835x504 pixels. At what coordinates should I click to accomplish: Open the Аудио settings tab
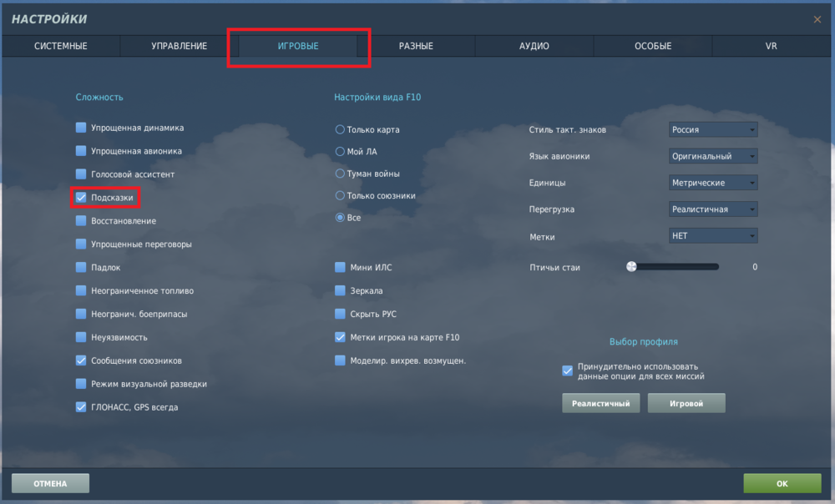534,46
